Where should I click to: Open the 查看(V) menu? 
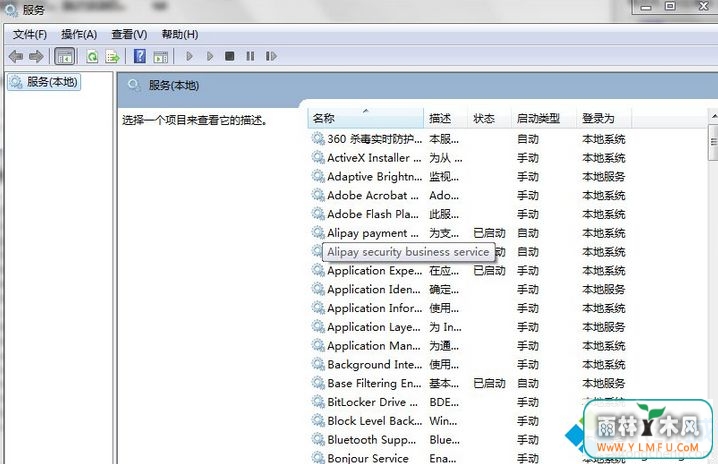coord(129,34)
